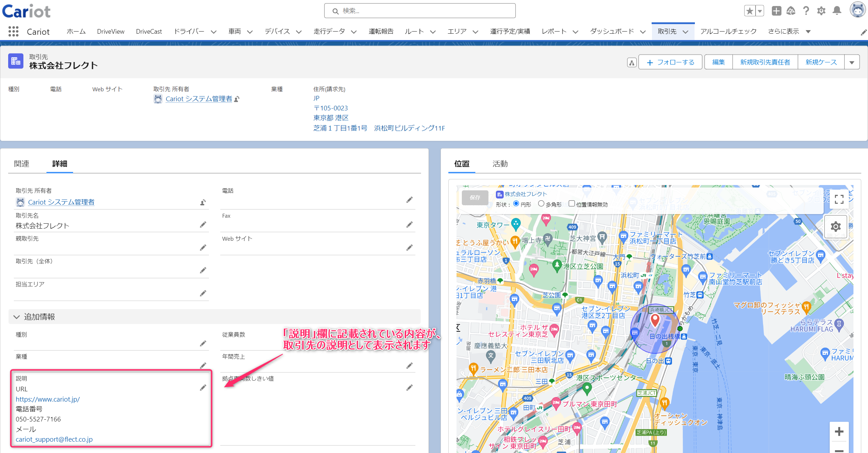Click the map fullscreen icon
The image size is (868, 453).
coord(839,199)
